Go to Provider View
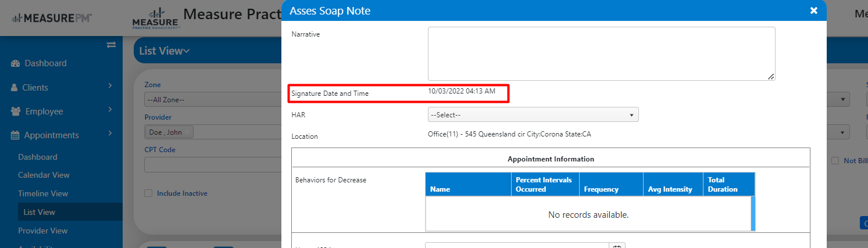This screenshot has width=868, height=248. [43, 231]
